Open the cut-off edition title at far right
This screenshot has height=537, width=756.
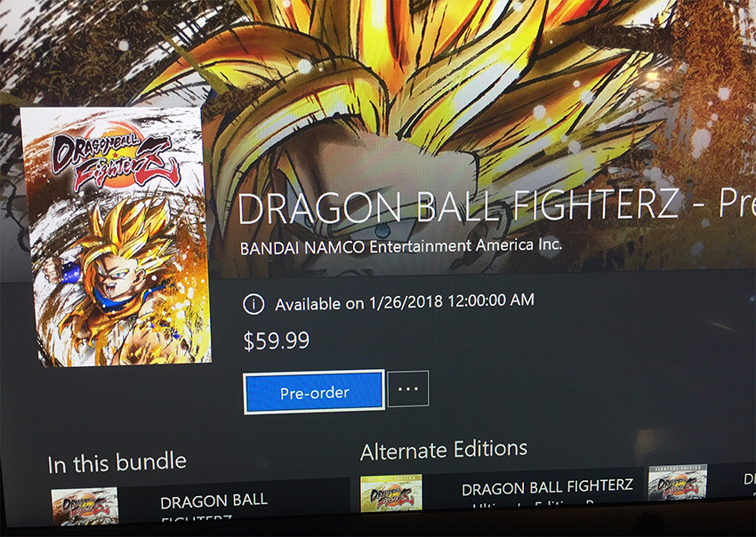tap(749, 478)
